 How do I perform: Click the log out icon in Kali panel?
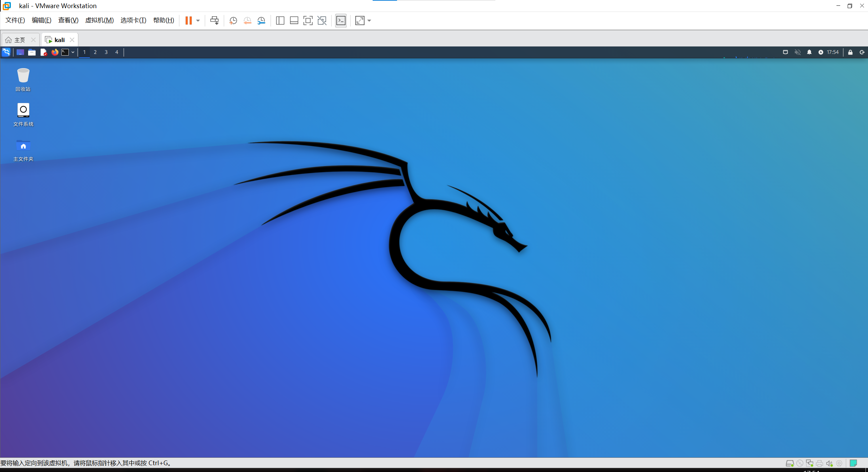862,52
